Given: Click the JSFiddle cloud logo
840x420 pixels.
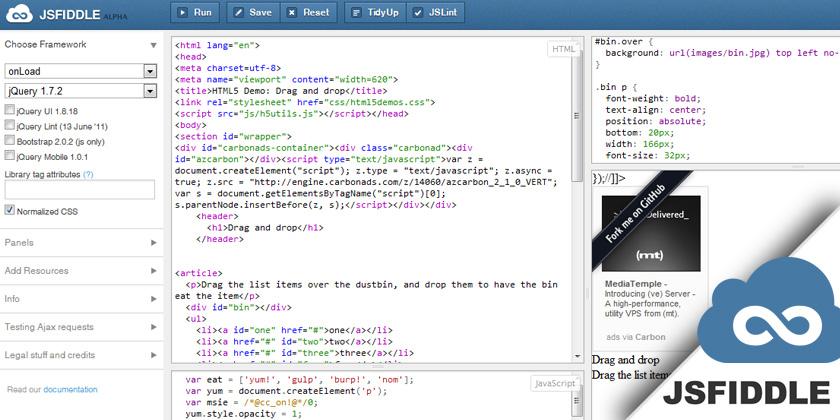Looking at the screenshot, I should pyautogui.click(x=20, y=13).
